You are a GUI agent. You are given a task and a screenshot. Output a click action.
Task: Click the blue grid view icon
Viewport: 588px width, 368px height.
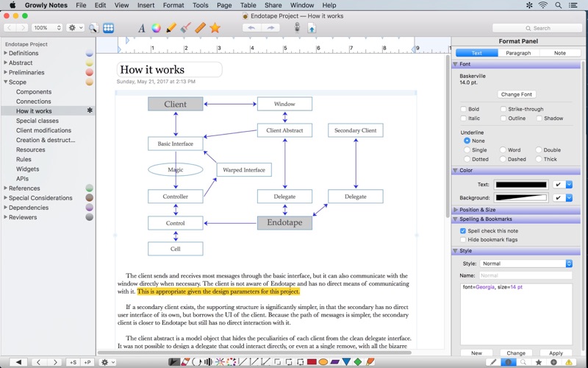(108, 28)
